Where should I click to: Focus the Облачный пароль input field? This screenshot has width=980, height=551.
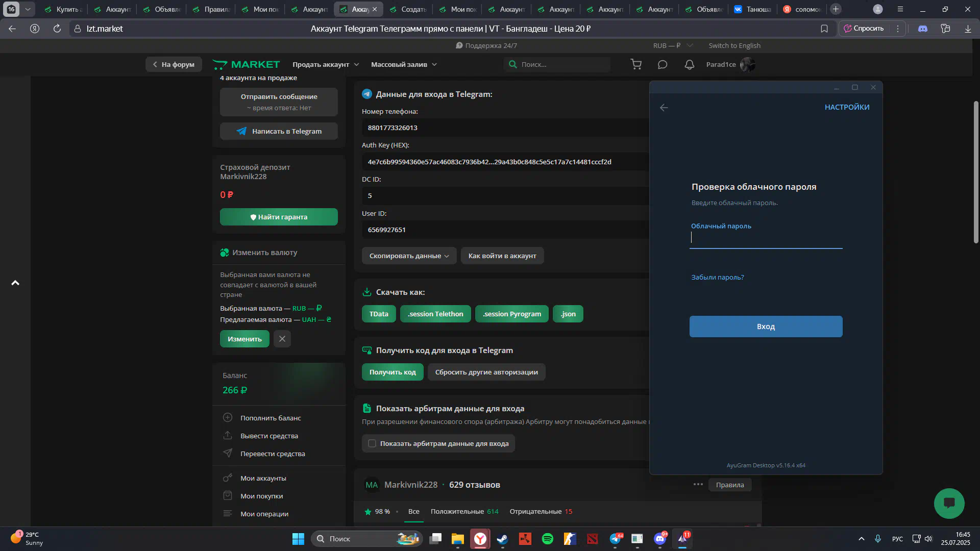pos(766,237)
